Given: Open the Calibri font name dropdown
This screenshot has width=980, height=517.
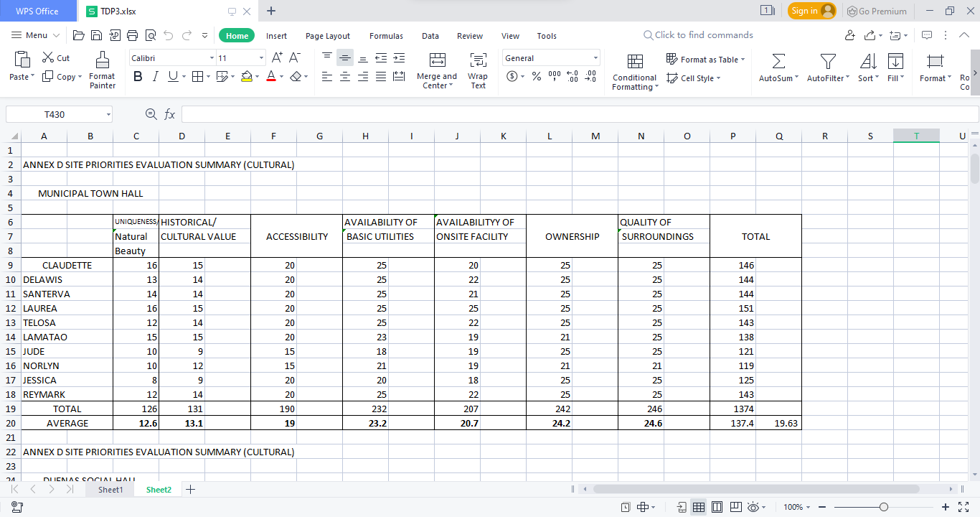Looking at the screenshot, I should (x=212, y=58).
